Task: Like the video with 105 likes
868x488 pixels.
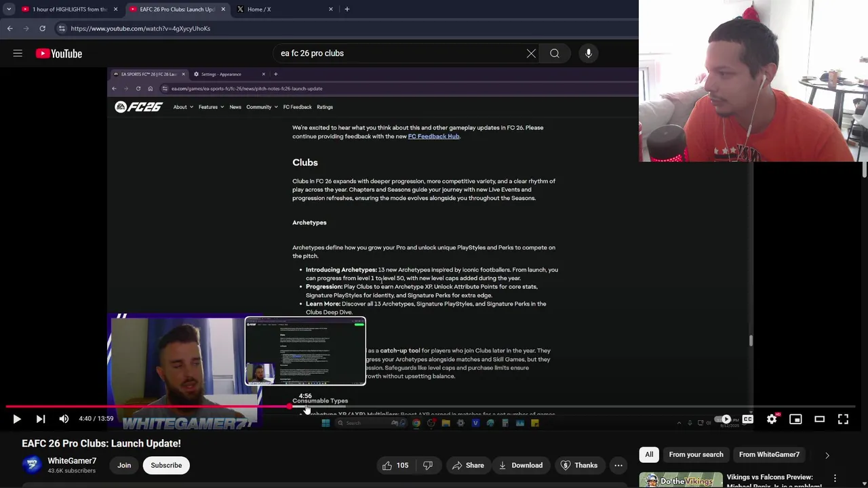Action: (395, 466)
